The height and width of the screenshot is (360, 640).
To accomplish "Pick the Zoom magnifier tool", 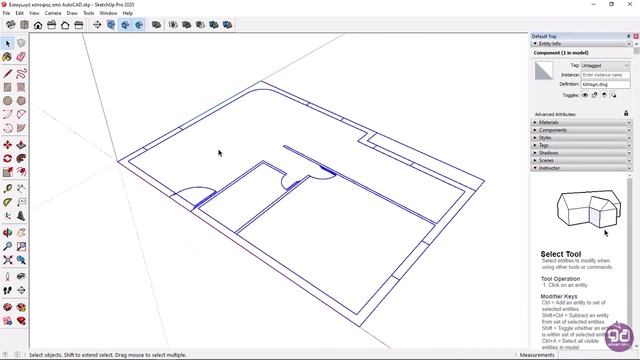I will pyautogui.click(x=7, y=246).
